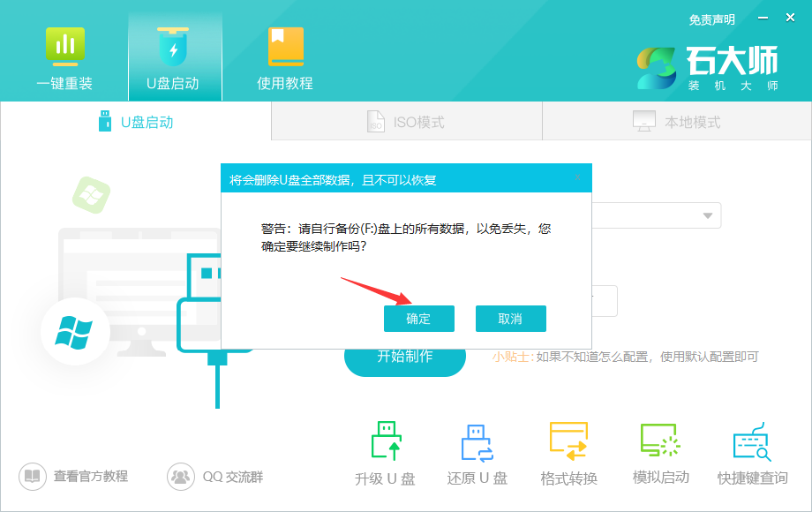
Task: Confirm by clicking 确定
Action: (x=419, y=319)
